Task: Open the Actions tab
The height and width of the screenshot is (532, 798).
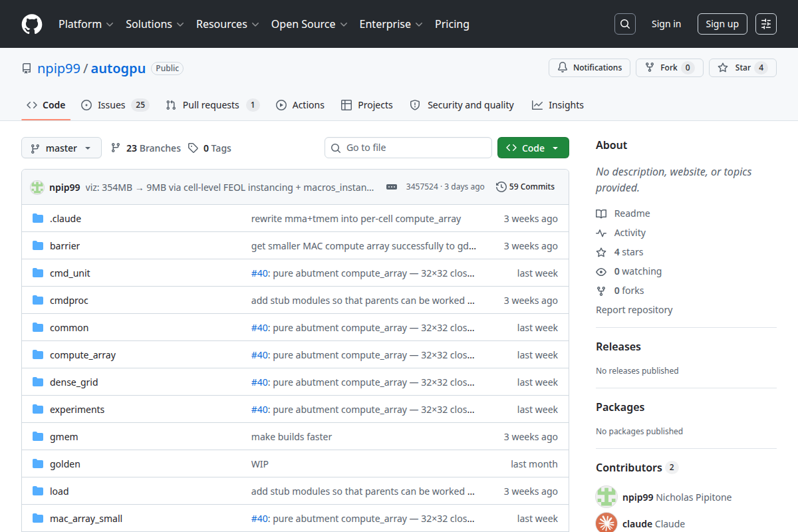Action: tap(300, 105)
